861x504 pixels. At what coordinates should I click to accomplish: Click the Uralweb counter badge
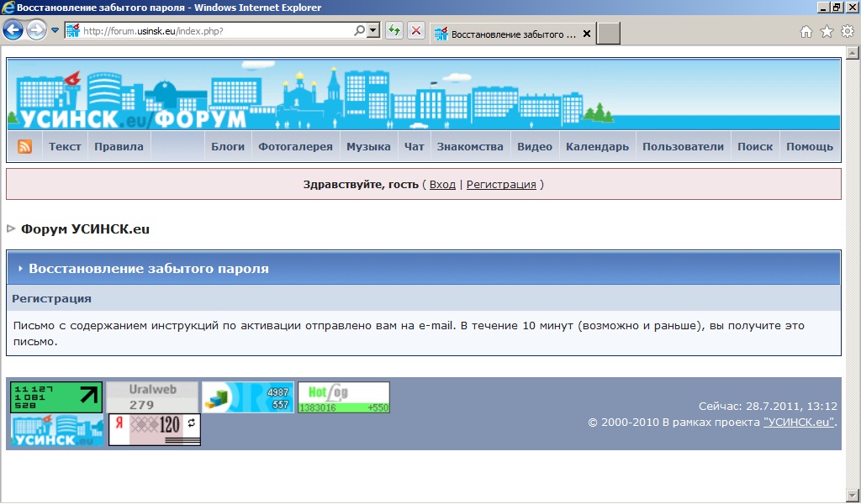152,397
